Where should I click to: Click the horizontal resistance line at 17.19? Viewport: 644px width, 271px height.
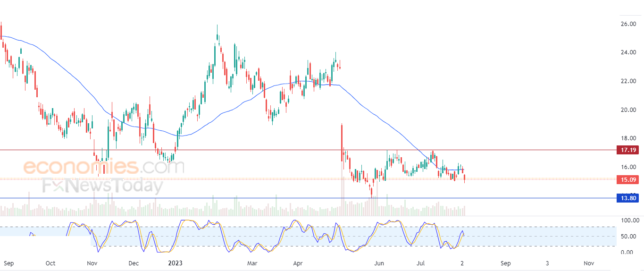click(x=307, y=150)
